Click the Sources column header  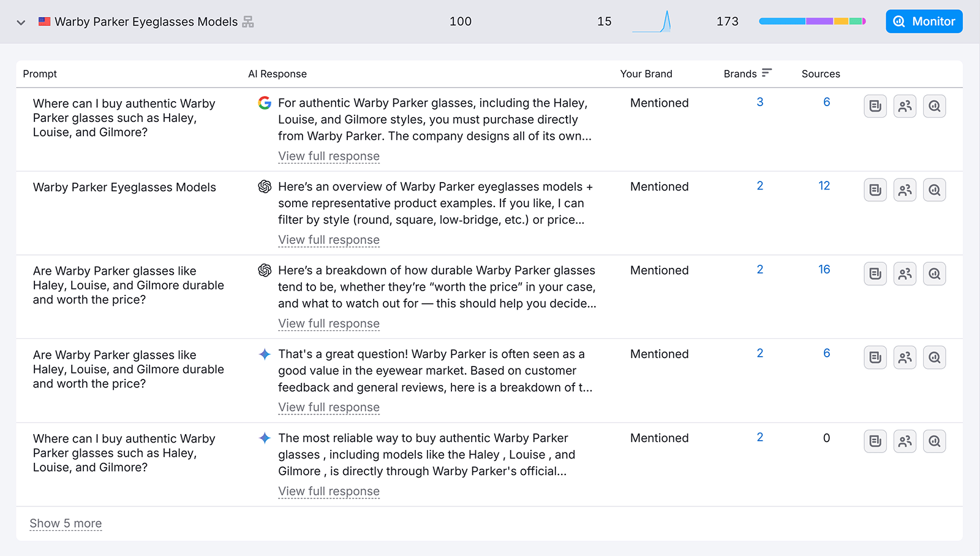[821, 74]
